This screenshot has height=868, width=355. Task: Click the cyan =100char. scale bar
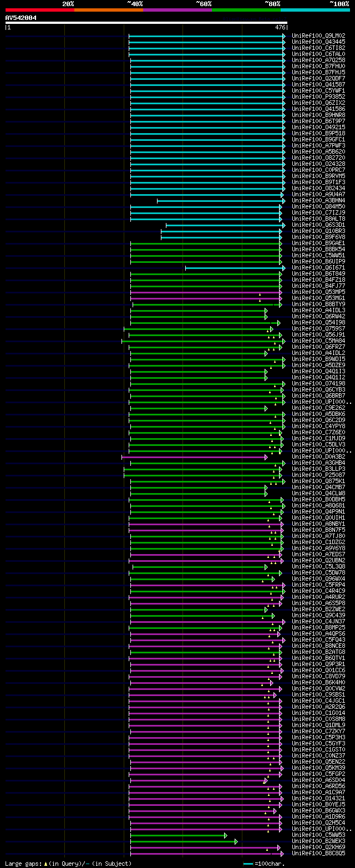(248, 864)
